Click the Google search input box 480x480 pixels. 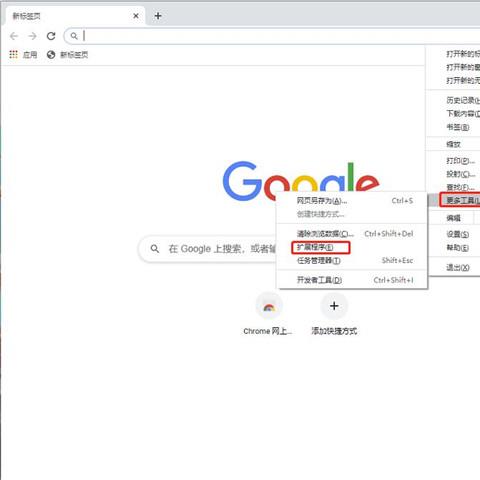coord(208,249)
